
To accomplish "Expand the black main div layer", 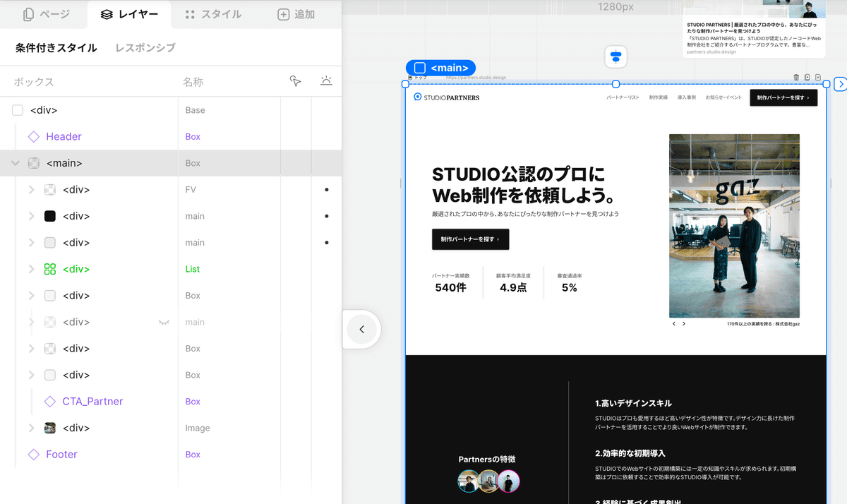I will 31,216.
